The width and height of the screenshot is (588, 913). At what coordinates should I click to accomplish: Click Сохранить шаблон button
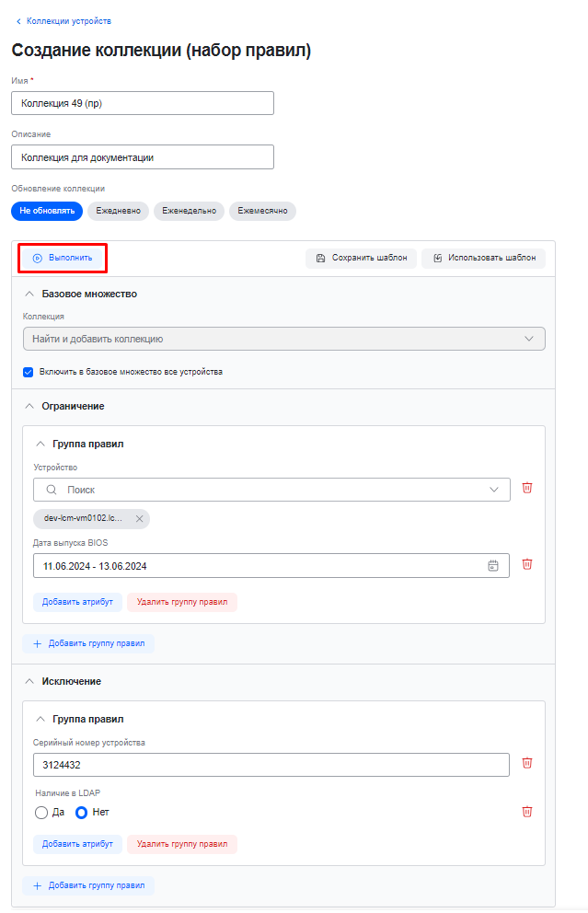(362, 258)
